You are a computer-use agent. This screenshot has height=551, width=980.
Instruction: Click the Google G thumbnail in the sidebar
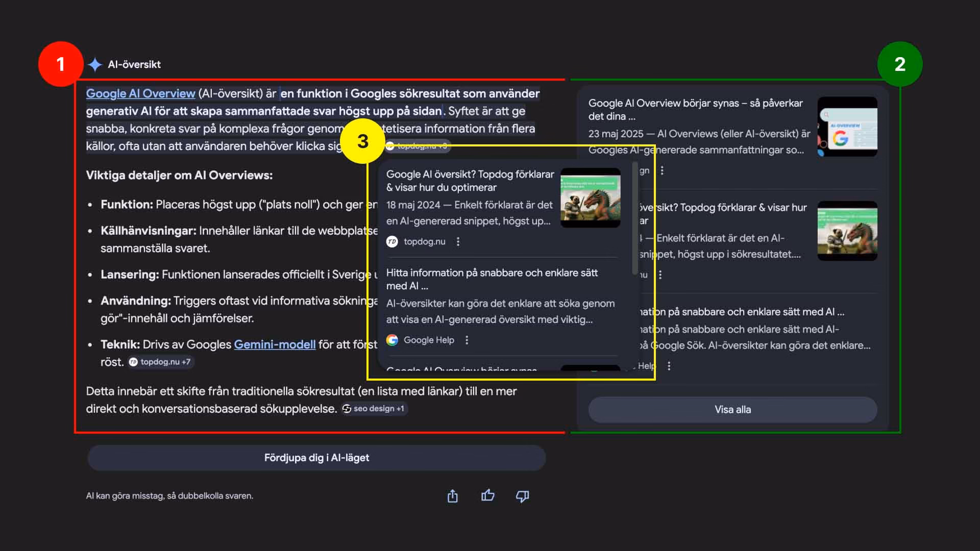[x=847, y=127]
